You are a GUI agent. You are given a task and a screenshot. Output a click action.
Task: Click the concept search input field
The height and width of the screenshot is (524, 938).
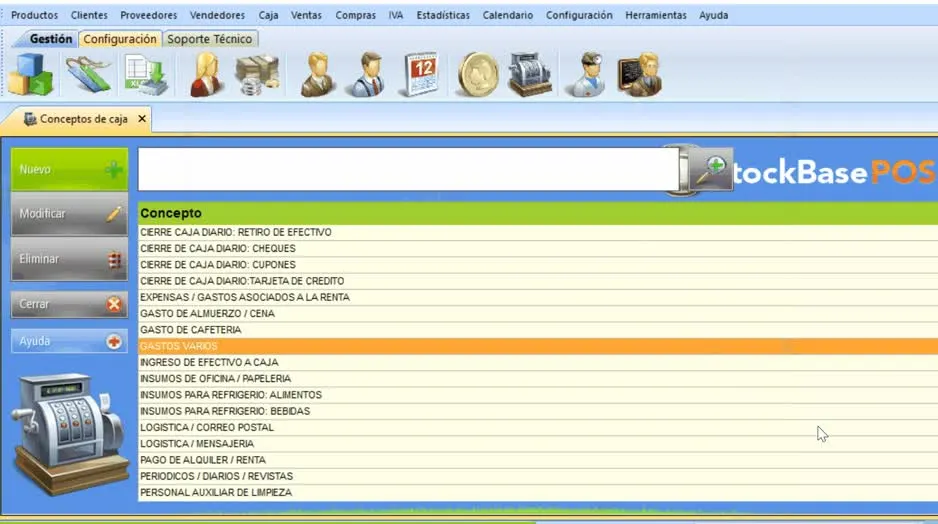tap(408, 170)
